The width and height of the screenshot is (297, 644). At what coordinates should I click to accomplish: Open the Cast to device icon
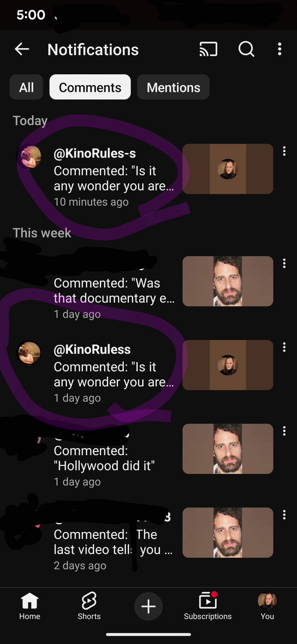pyautogui.click(x=208, y=49)
